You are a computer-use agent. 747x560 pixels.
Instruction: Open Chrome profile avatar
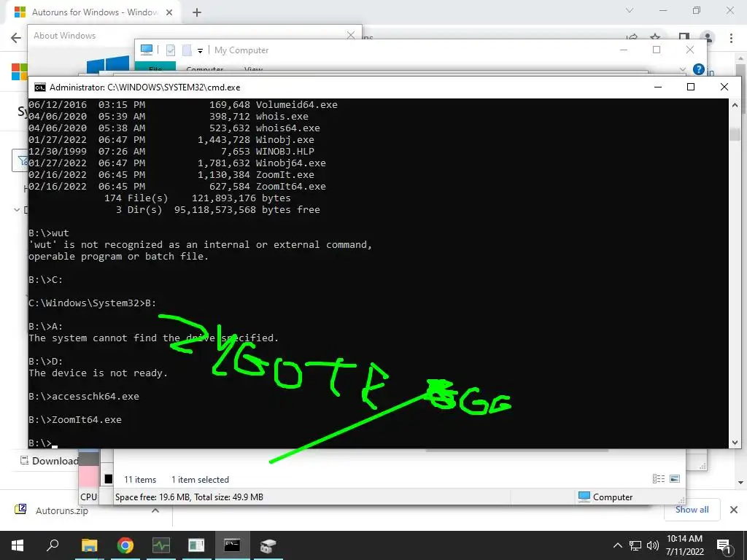pyautogui.click(x=708, y=37)
